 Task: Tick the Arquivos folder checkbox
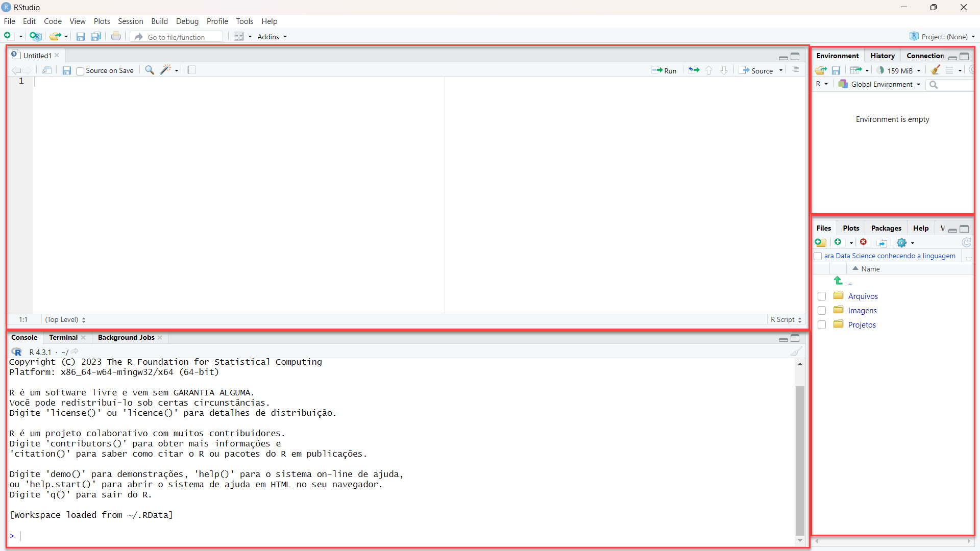[x=822, y=296]
